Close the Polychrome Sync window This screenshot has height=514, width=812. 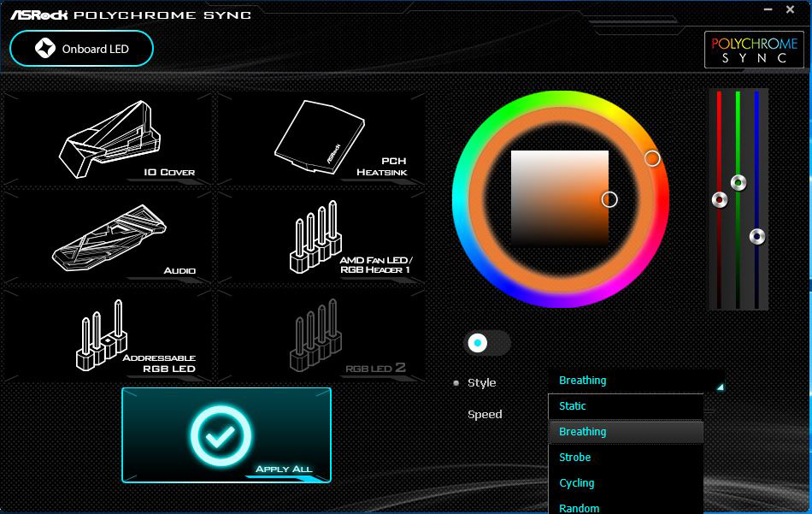[791, 9]
